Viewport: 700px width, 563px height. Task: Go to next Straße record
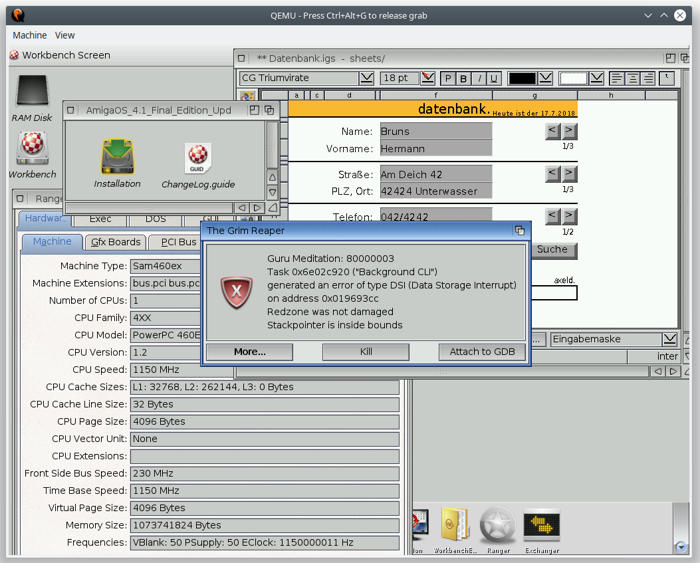(x=569, y=174)
